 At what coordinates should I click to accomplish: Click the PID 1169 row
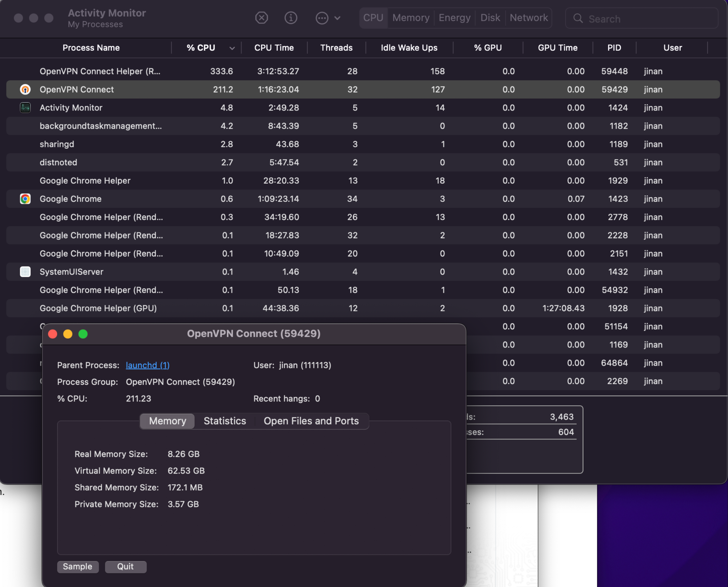point(593,345)
